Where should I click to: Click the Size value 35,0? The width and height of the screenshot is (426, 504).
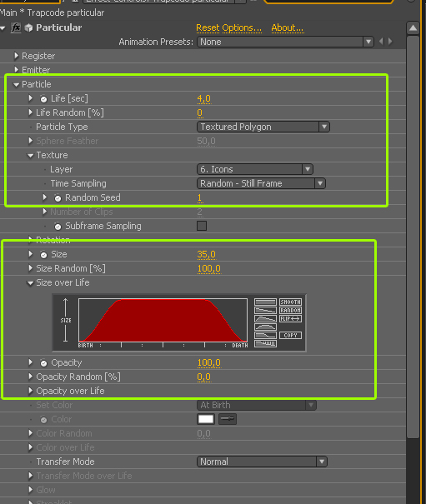[206, 255]
